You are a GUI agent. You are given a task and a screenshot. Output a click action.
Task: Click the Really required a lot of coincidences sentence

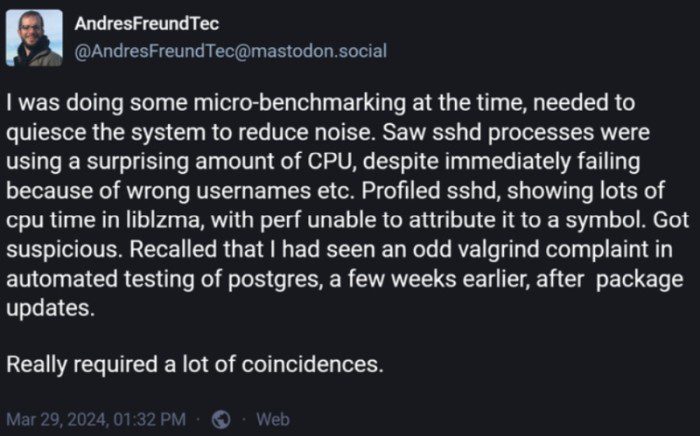pos(195,364)
